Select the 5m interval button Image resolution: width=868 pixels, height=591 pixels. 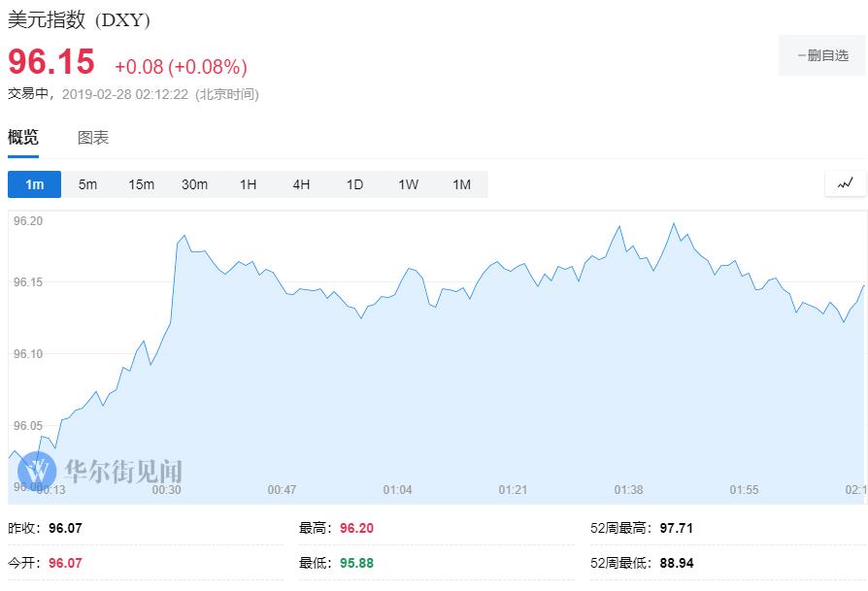click(x=88, y=184)
